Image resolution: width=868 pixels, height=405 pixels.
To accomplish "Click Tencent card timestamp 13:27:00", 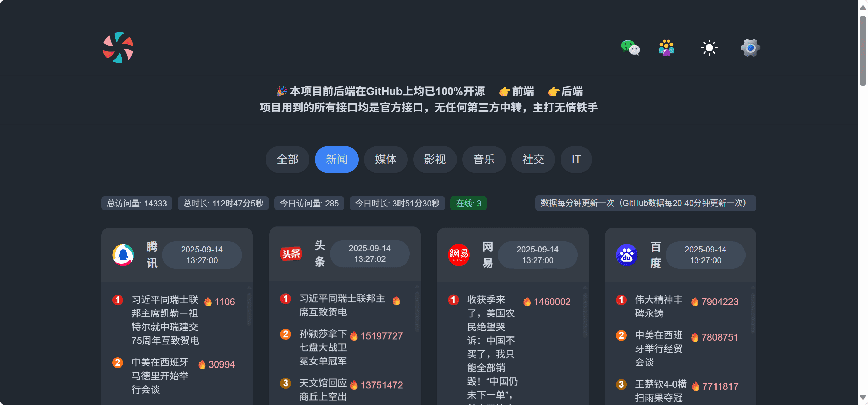I will click(x=202, y=255).
